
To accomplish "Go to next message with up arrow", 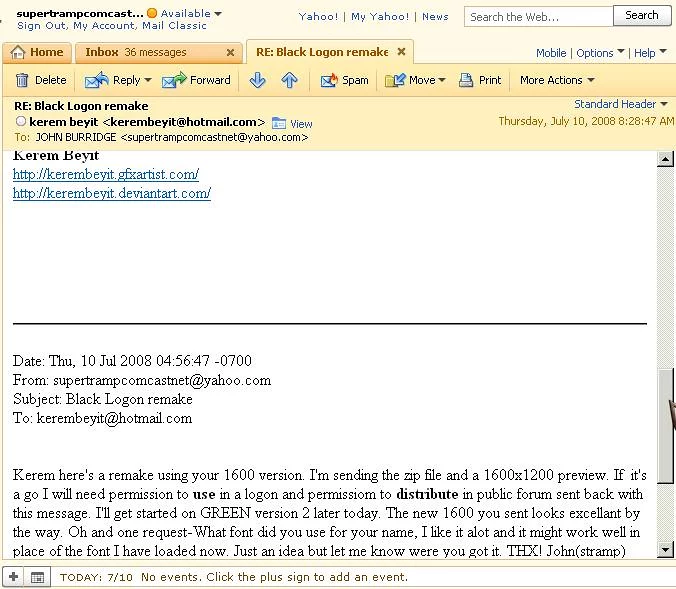I will (289, 80).
